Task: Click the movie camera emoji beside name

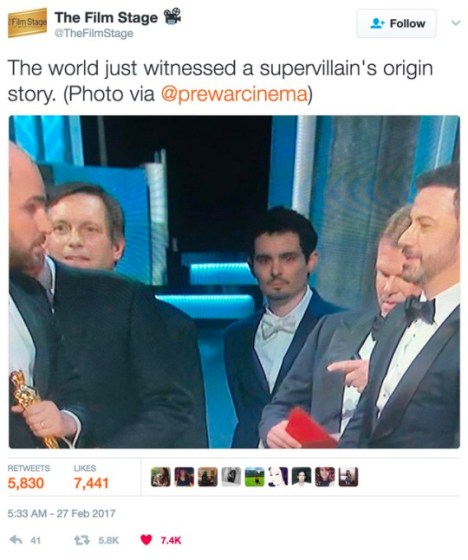Action: [172, 16]
